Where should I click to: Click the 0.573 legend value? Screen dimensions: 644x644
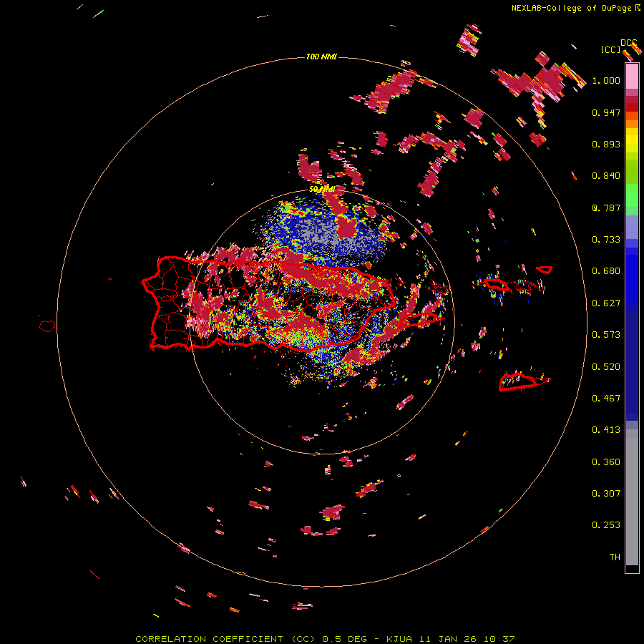tap(606, 335)
